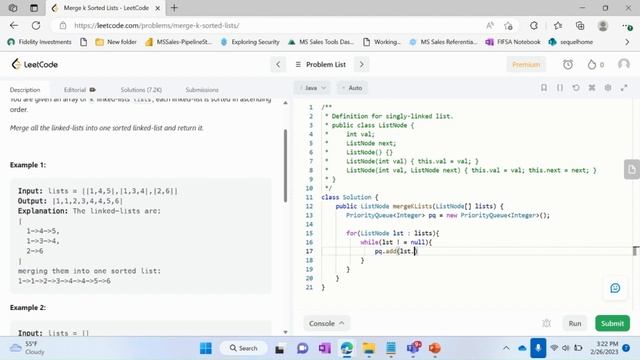Screen dimensions: 640x360
Task: Click the description scroll down arrow
Action: point(285,332)
